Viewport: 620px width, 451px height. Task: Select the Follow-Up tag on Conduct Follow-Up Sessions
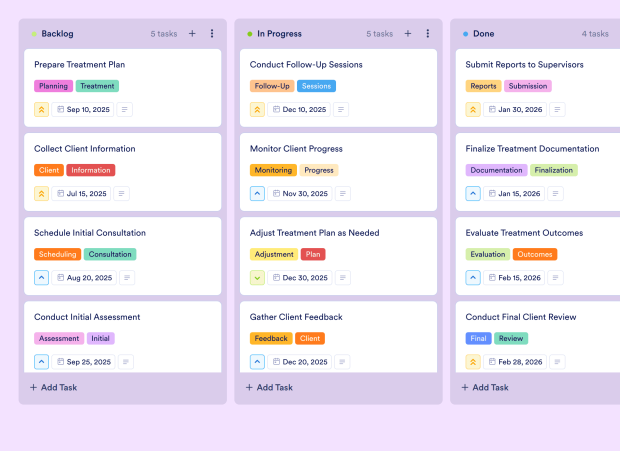272,86
